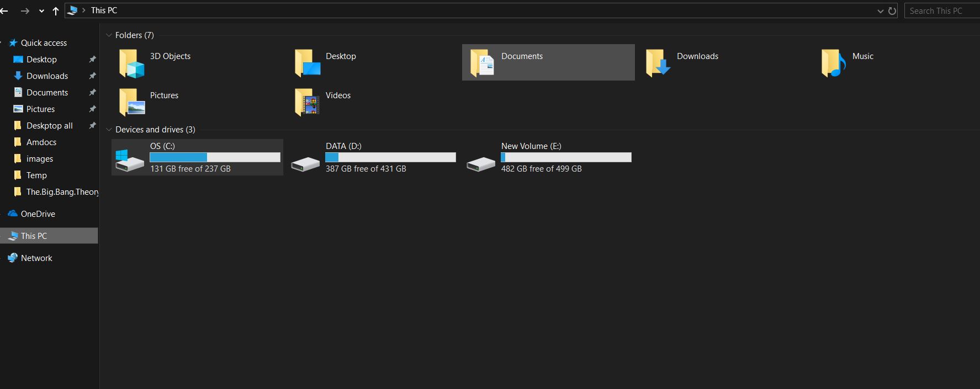The width and height of the screenshot is (980, 389).
Task: Select the Documents folder icon in Folders
Action: pyautogui.click(x=482, y=63)
